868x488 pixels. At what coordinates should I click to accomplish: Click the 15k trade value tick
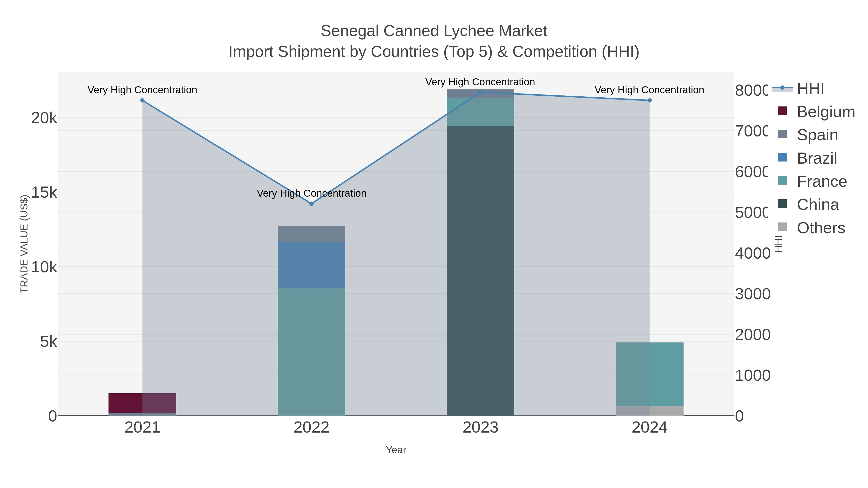(x=44, y=193)
